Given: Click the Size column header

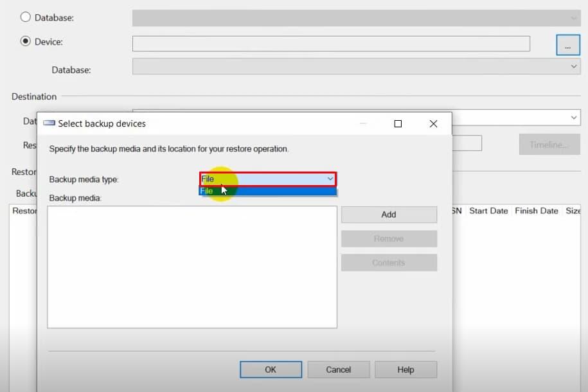Looking at the screenshot, I should [x=574, y=211].
